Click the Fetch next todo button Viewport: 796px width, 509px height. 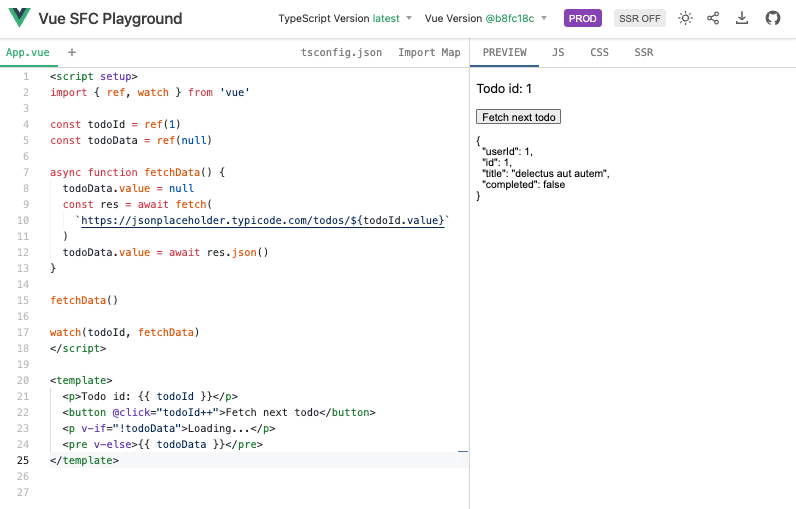(x=518, y=117)
